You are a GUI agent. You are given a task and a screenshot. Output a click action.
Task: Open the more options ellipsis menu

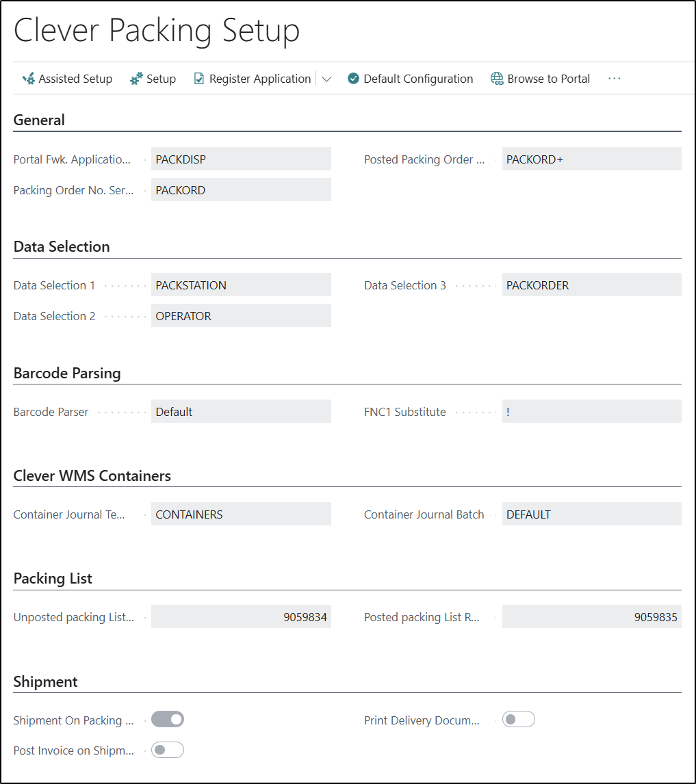614,79
